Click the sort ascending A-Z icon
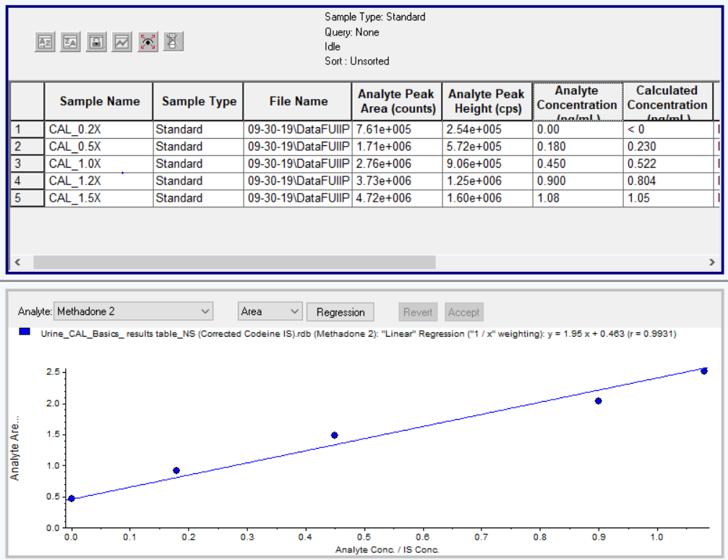The width and height of the screenshot is (728, 560). coord(45,43)
